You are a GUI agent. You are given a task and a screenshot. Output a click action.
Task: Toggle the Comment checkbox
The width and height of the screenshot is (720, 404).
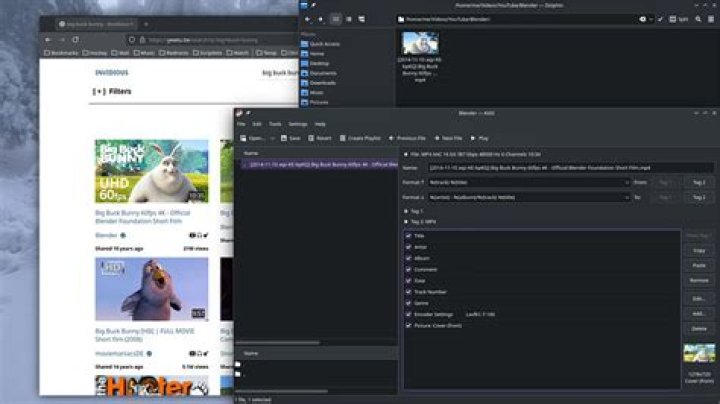pyautogui.click(x=409, y=269)
